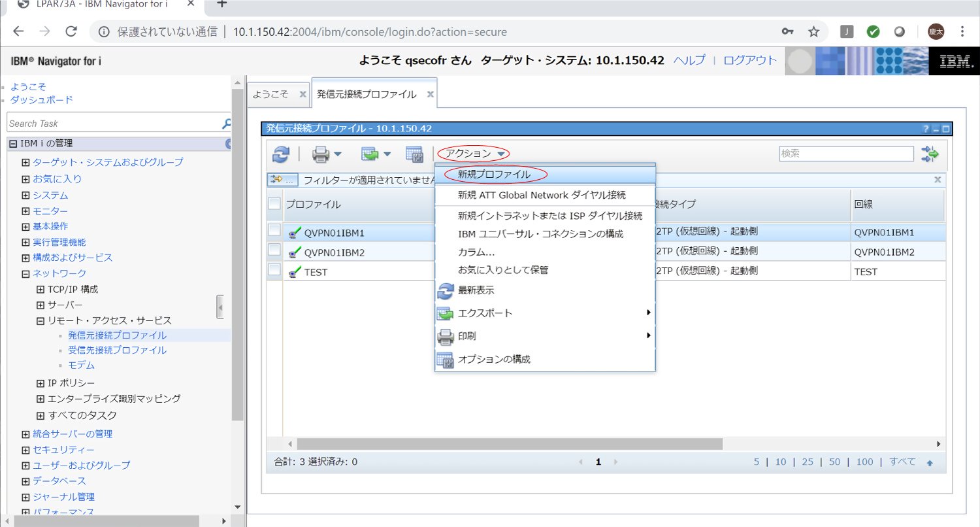Expand the お気に入り tree node

coord(25,178)
